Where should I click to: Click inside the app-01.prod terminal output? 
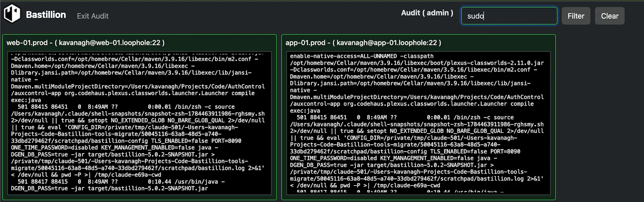418,123
